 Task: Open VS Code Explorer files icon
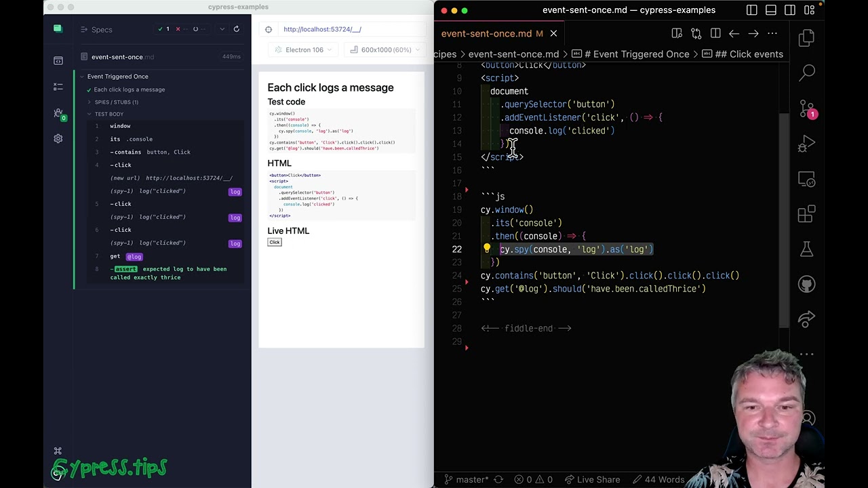click(806, 39)
